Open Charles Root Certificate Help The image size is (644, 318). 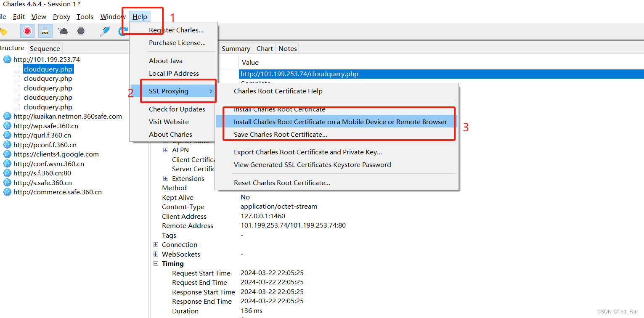[337, 91]
